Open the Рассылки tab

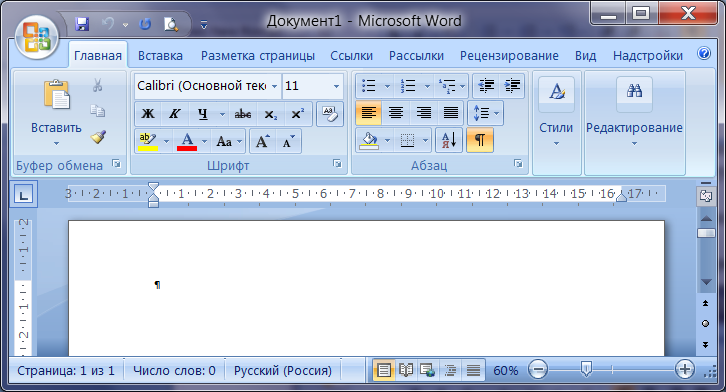point(416,56)
